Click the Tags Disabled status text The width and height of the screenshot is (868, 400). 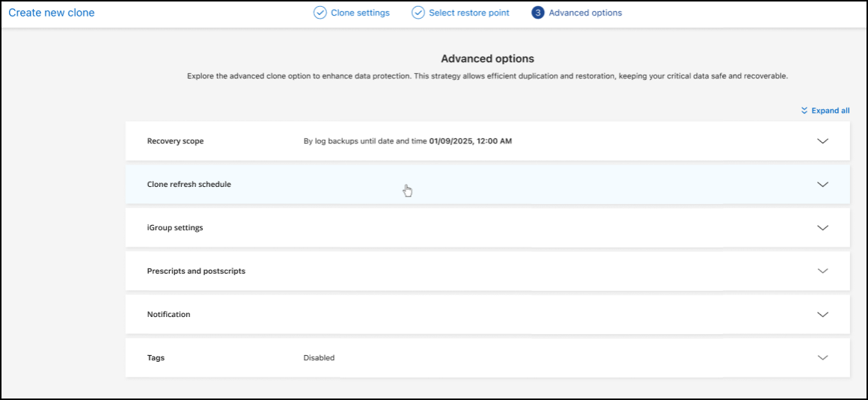pyautogui.click(x=319, y=358)
